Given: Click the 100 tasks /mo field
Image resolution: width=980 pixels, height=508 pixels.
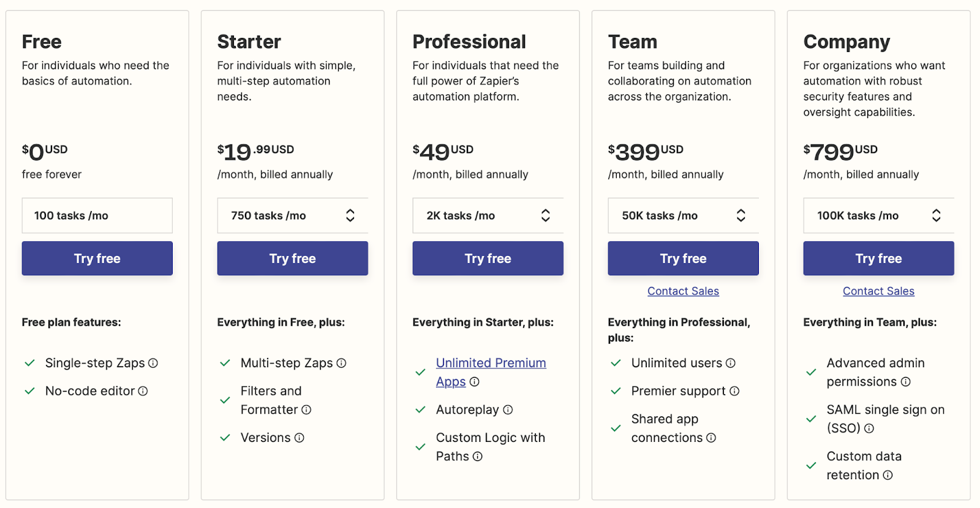Looking at the screenshot, I should 97,215.
